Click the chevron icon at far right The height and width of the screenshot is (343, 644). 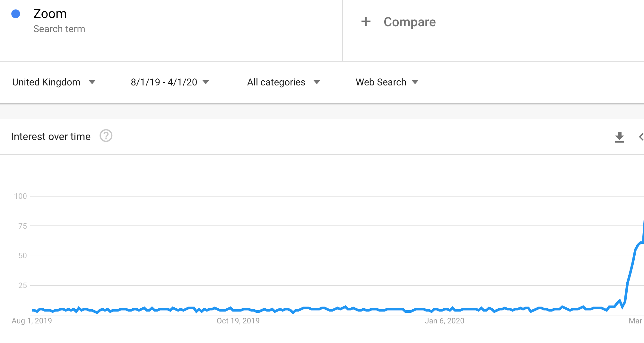pos(641,137)
